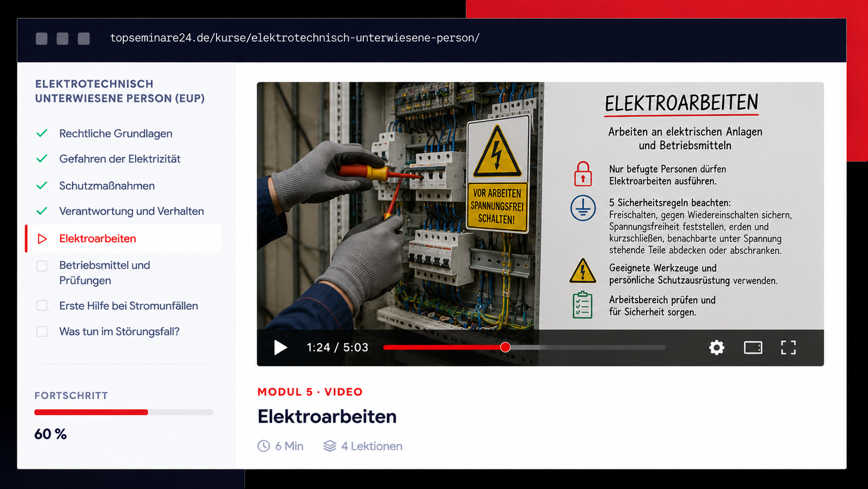The image size is (868, 489).
Task: Click the browser address bar URL
Action: (295, 38)
